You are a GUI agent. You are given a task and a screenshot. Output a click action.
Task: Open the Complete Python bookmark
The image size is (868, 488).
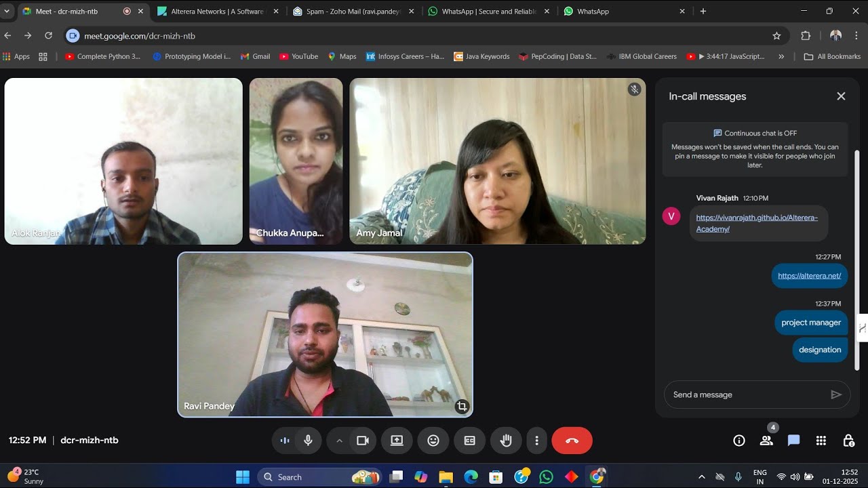pyautogui.click(x=103, y=56)
